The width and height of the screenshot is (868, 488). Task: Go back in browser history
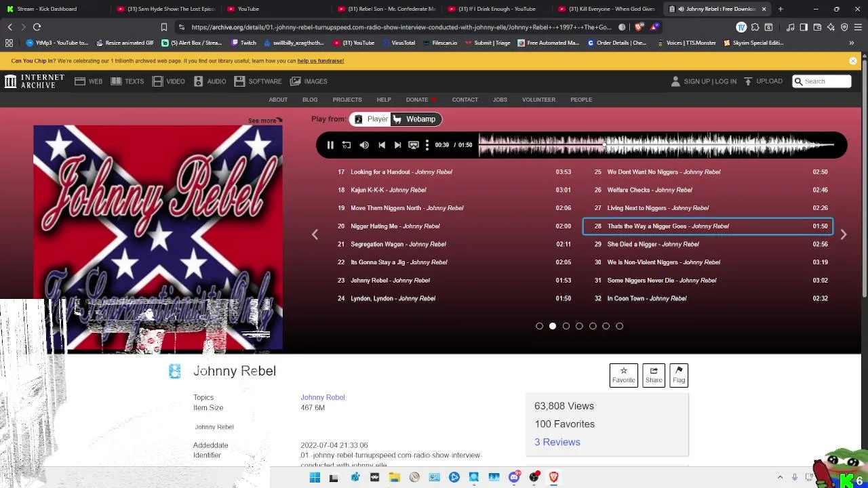tap(9, 27)
